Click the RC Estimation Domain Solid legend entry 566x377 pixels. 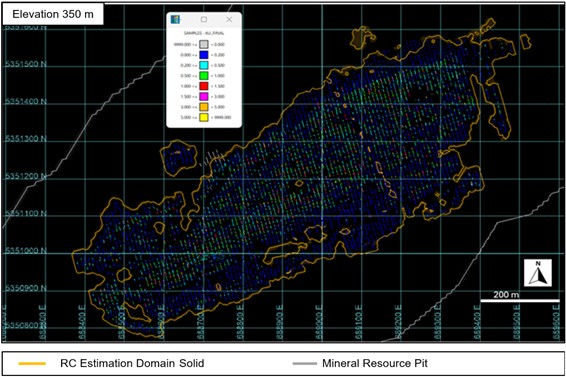[132, 363]
